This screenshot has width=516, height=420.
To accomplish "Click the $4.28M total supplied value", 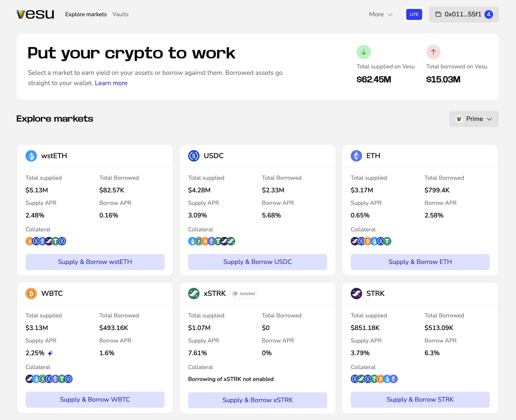I will click(199, 190).
